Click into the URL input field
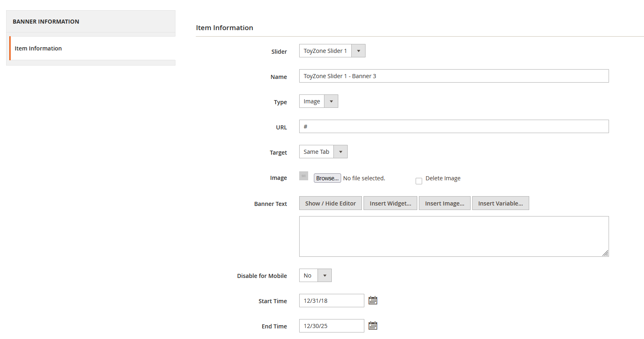The width and height of the screenshot is (644, 339). 453,127
